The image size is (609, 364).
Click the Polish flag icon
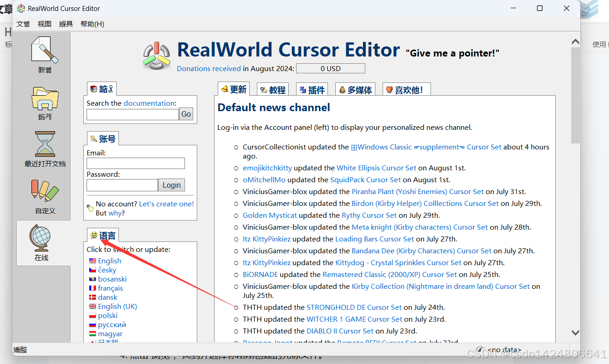92,316
